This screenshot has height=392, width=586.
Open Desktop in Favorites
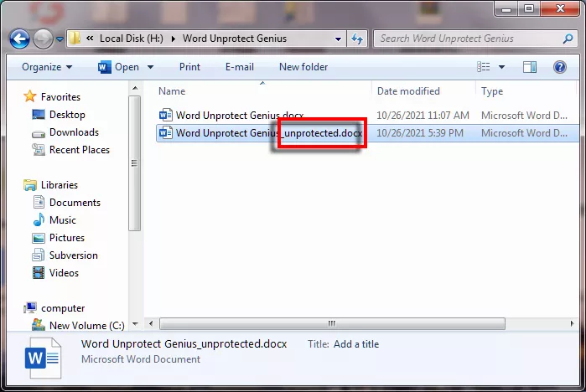point(67,115)
